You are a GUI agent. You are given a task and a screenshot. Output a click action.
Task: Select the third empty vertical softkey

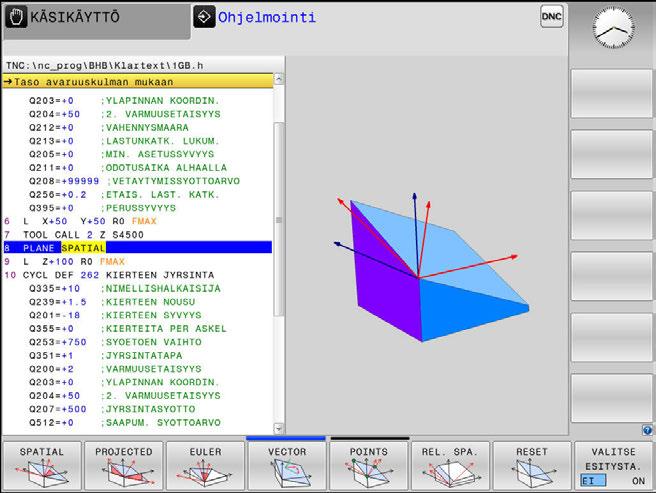pyautogui.click(x=611, y=216)
